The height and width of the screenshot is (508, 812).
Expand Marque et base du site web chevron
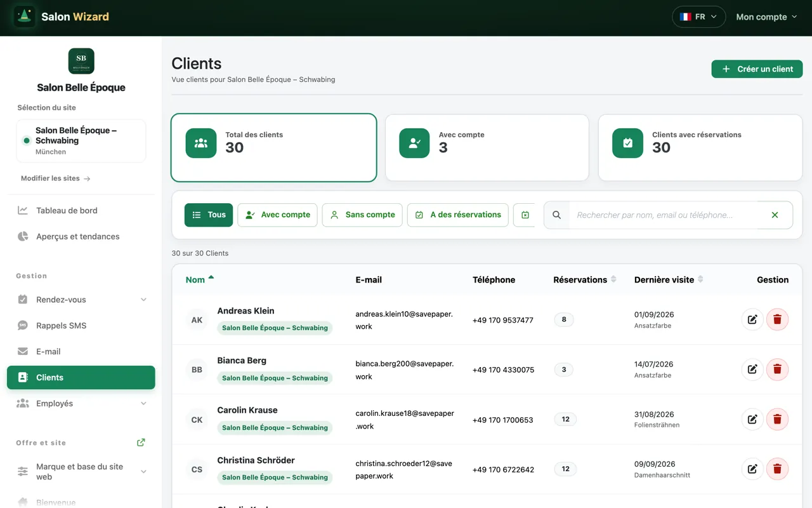coord(143,471)
